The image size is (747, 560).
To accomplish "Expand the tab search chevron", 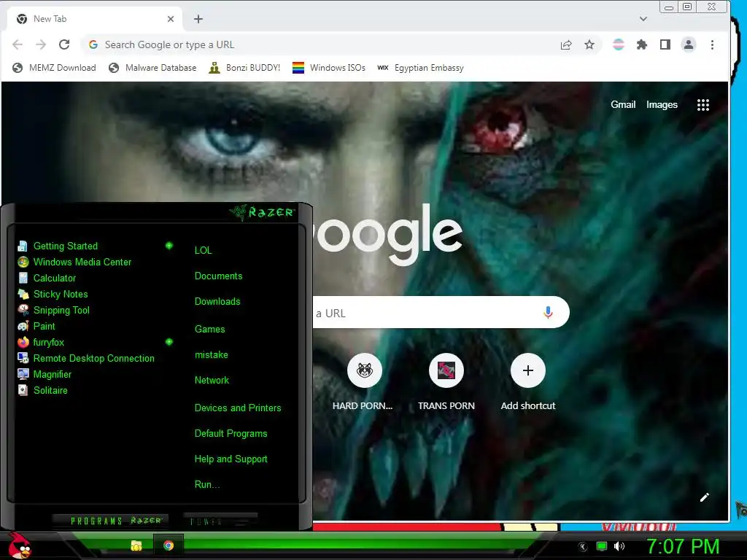I will click(643, 19).
